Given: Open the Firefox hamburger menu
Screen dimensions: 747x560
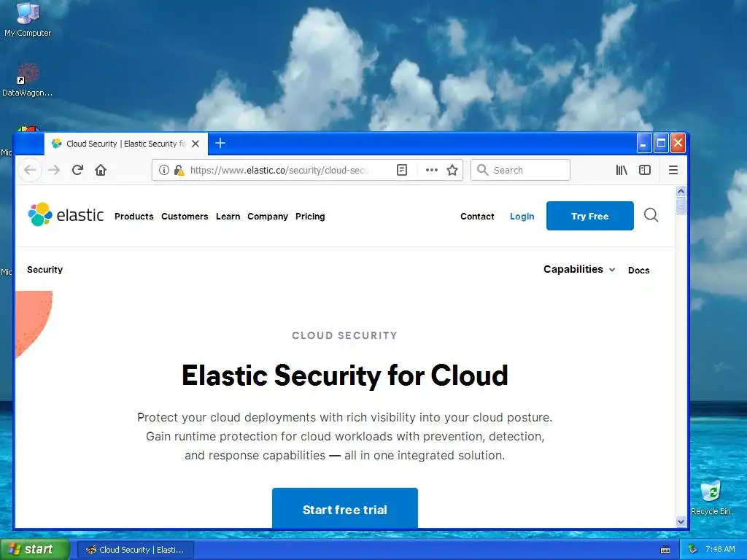Looking at the screenshot, I should click(673, 170).
